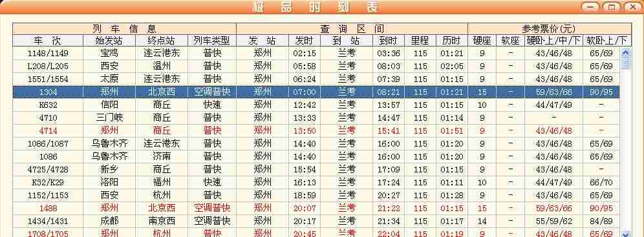Click departure time 12:42 cell
This screenshot has height=237, width=644.
(305, 105)
